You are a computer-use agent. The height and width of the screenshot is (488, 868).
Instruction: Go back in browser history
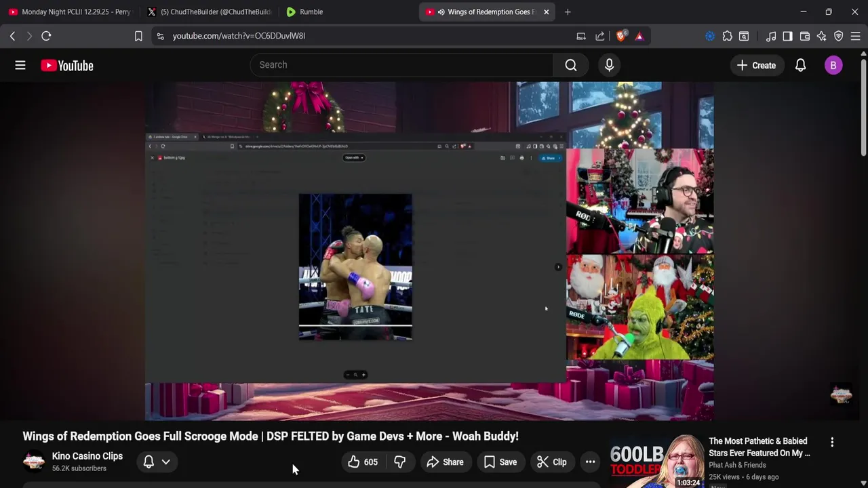pyautogui.click(x=12, y=36)
